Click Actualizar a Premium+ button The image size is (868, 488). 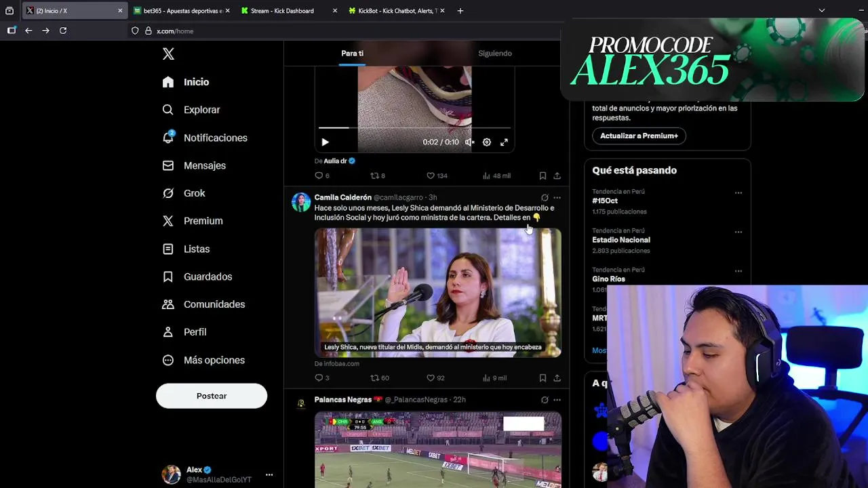pyautogui.click(x=639, y=136)
